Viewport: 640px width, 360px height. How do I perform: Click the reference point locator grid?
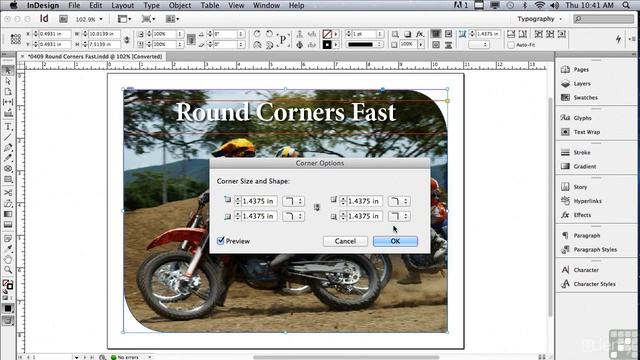[x=16, y=39]
